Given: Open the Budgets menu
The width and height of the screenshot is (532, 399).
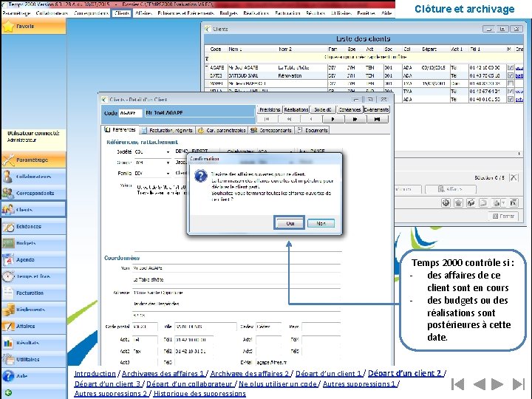Looking at the screenshot, I should tap(228, 13).
